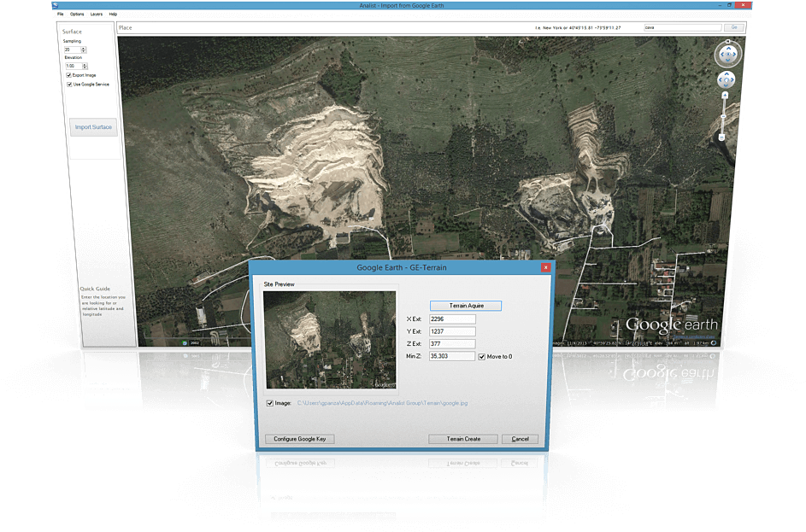
Task: Click the eye icon in the look-around compass
Action: 728,54
